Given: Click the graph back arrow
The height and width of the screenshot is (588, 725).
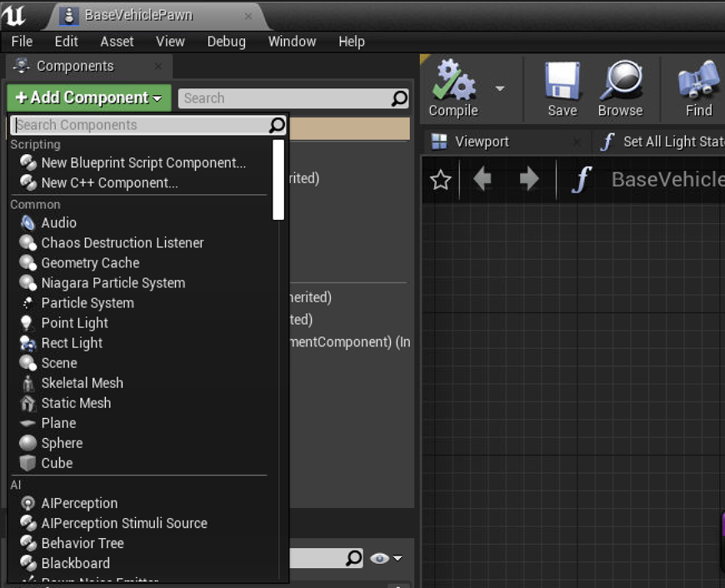Looking at the screenshot, I should click(x=482, y=179).
